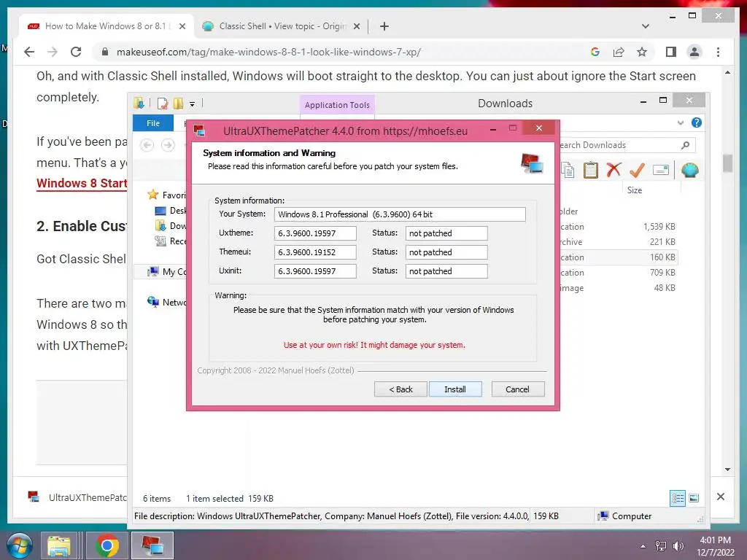Select the Uxtheme version field
Screen dimensions: 747x560
[315, 233]
